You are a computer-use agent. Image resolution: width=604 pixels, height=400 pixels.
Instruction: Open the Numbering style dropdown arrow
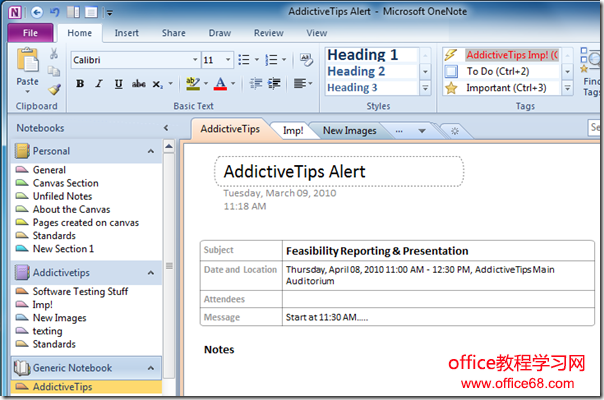(x=284, y=60)
